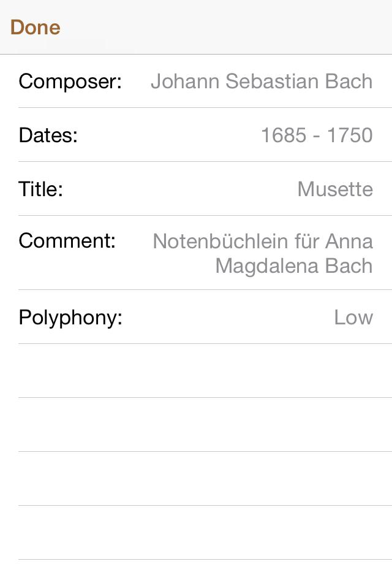Select the Polyphony label
Image resolution: width=392 pixels, height=564 pixels.
[x=70, y=318]
